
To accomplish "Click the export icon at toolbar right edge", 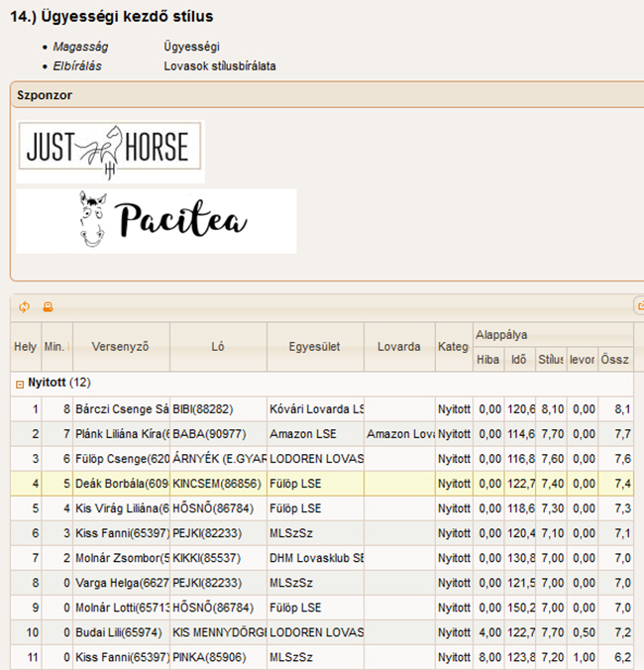I will point(638,307).
